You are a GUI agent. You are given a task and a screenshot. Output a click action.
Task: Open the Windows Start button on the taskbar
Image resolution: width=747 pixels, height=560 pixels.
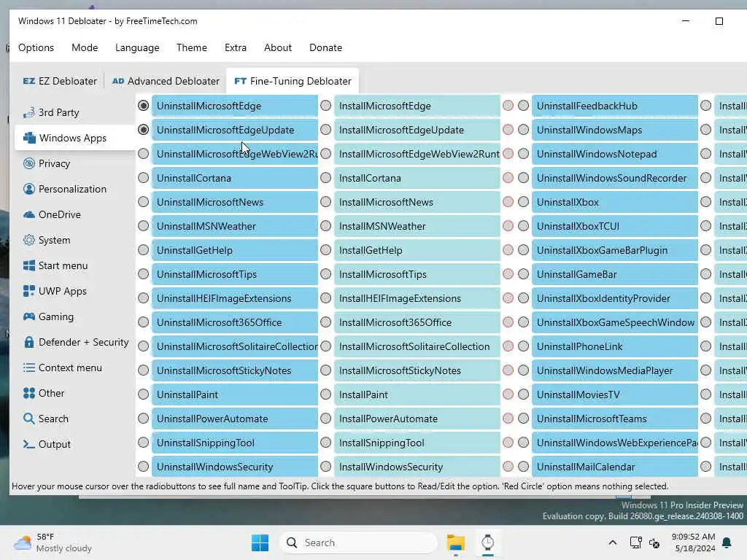coord(260,542)
